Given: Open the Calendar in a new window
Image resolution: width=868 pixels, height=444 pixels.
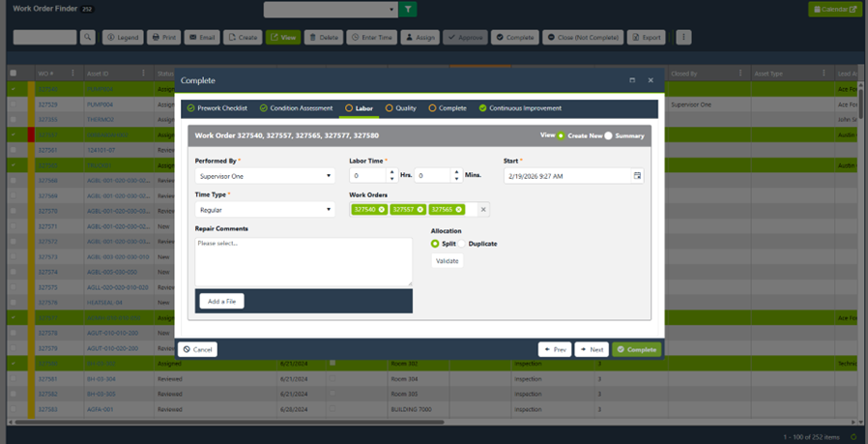Looking at the screenshot, I should coord(834,10).
